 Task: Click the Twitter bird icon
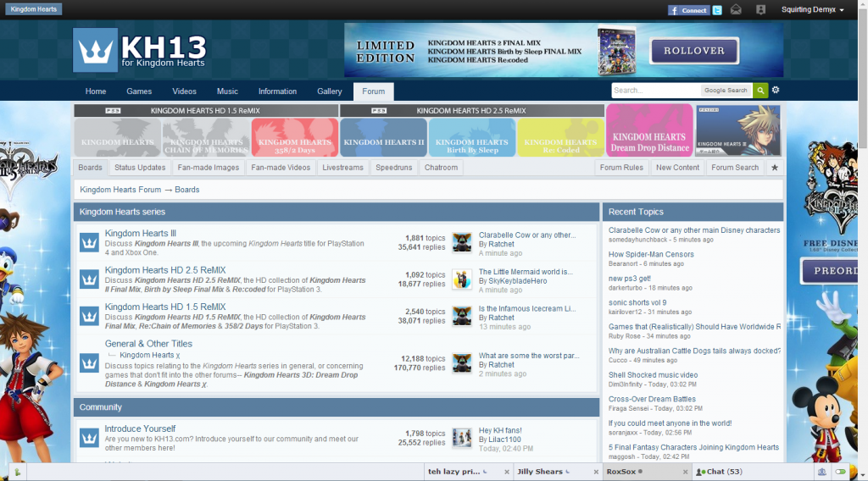point(717,10)
